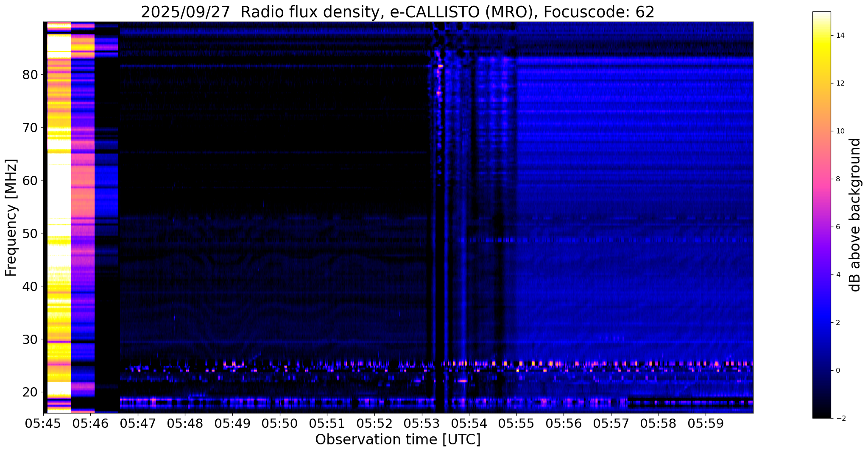Select the Frequency [MHz] axis label
Viewport: 868px width, 452px height.
(11, 218)
